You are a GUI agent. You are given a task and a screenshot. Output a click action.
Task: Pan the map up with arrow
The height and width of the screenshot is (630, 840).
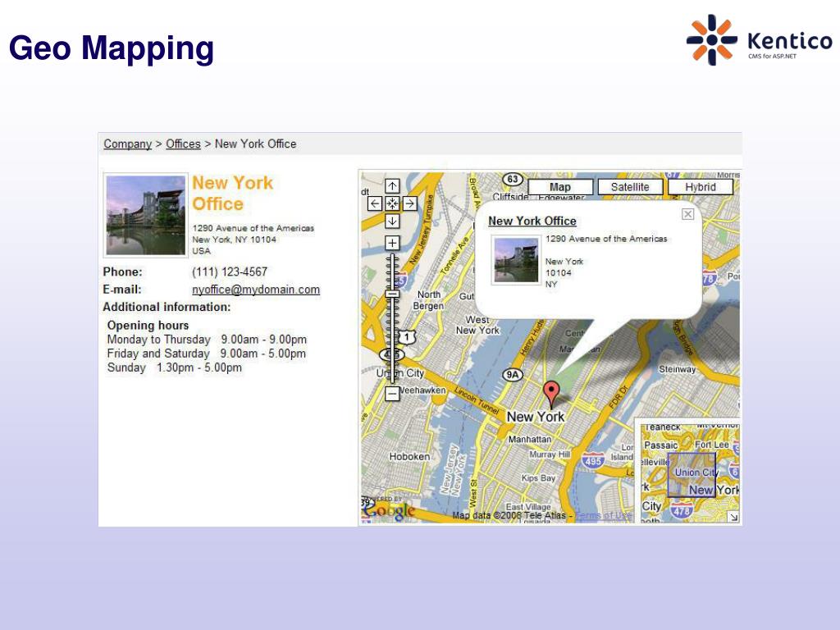pyautogui.click(x=392, y=186)
